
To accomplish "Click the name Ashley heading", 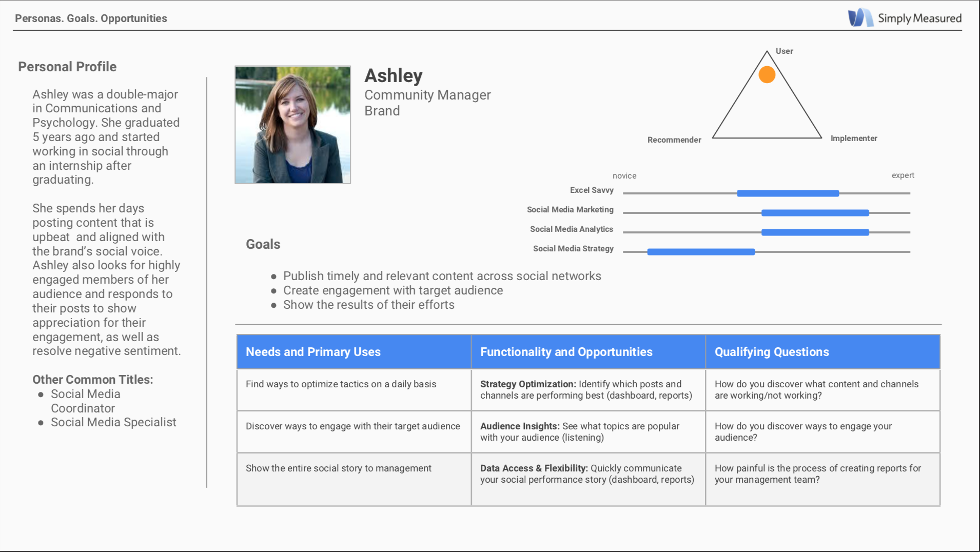I will (x=394, y=76).
